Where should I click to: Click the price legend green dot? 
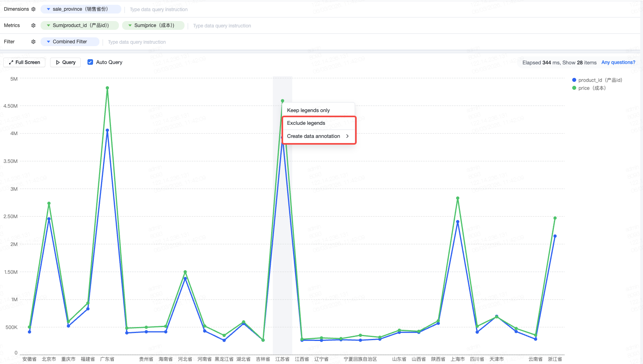pos(574,88)
